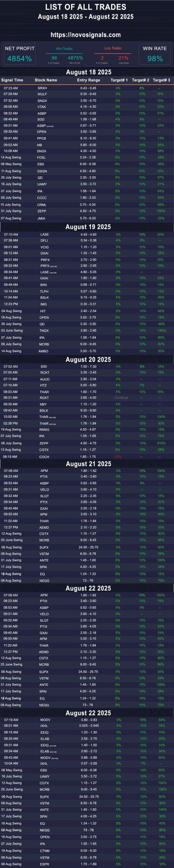The image size is (174, 868).
Task: Select the 4875% Win Profit figure
Action: point(75,58)
